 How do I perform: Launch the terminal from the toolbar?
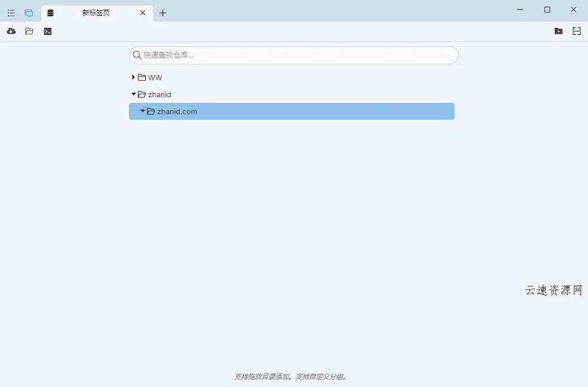(x=47, y=31)
